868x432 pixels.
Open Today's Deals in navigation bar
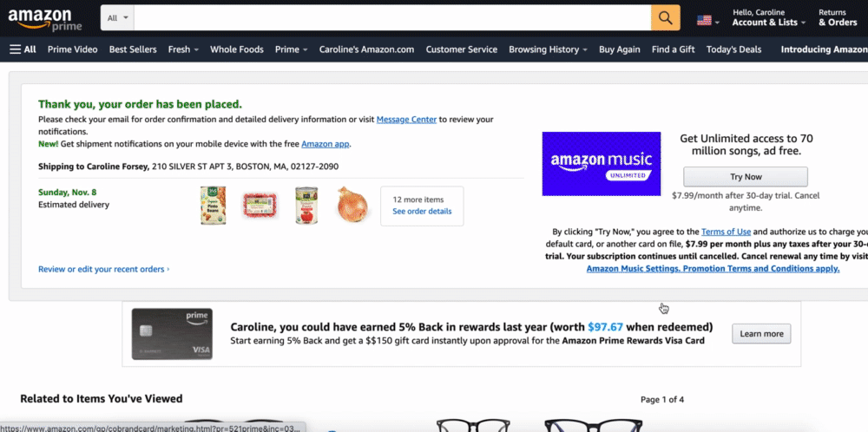tap(733, 49)
